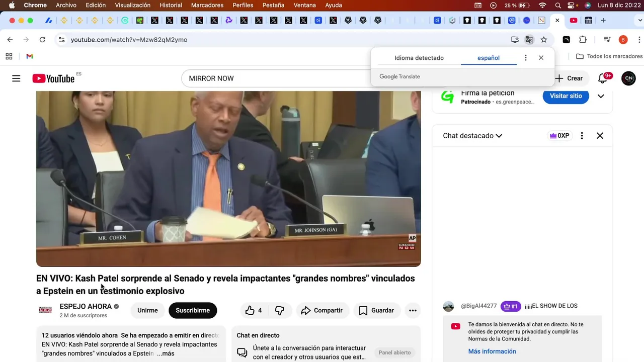Click the Unirme button
This screenshot has width=644, height=362.
(147, 311)
